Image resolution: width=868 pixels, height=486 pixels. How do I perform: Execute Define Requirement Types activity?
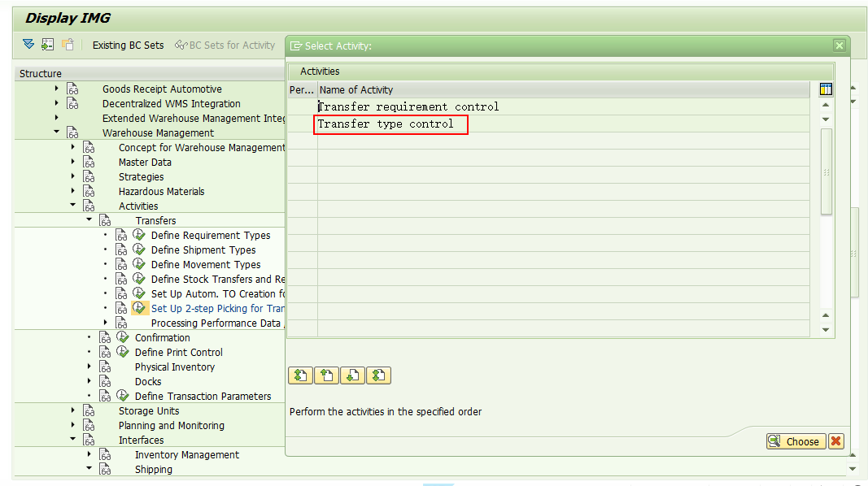(139, 235)
